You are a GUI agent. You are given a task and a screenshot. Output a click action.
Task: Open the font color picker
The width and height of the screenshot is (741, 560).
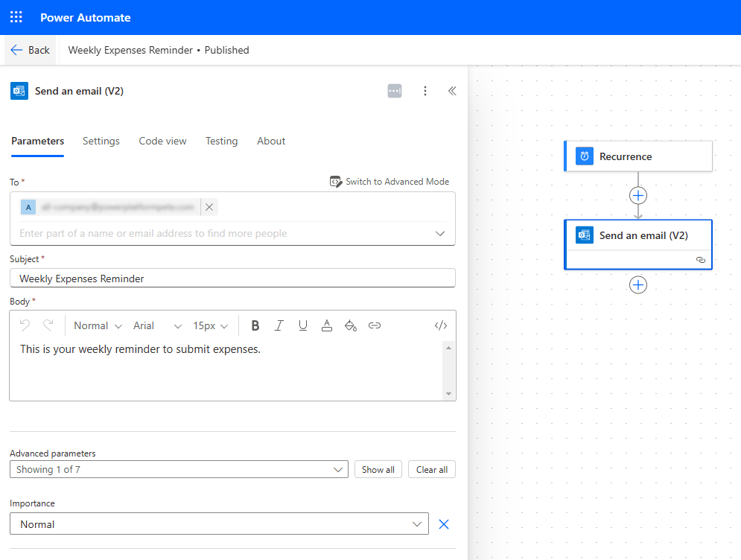(x=326, y=325)
